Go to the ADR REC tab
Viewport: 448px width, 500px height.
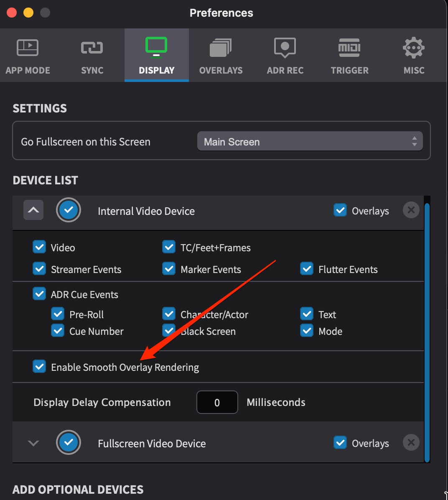coord(285,56)
